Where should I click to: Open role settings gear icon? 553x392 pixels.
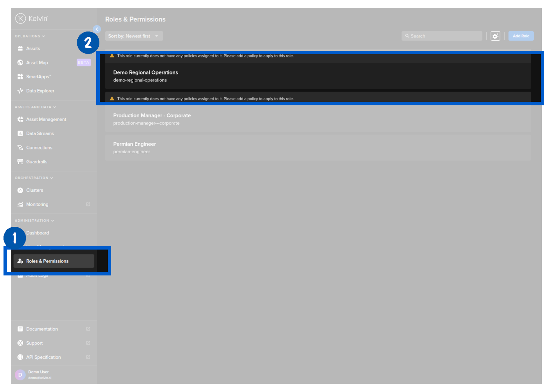(495, 36)
